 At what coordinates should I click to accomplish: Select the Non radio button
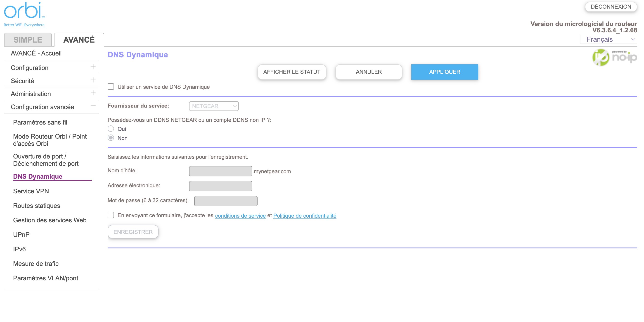111,138
